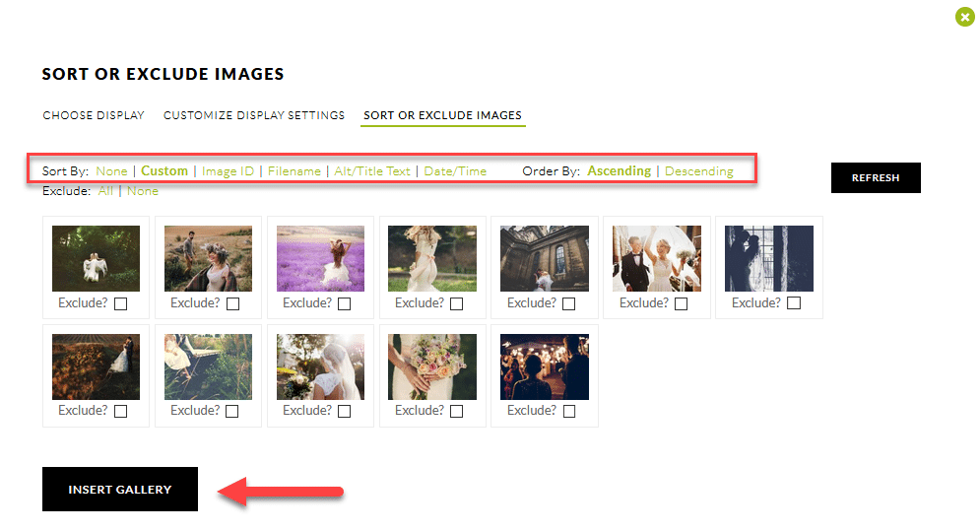This screenshot has height=531, width=980.
Task: Switch to the Choose Display tab
Action: [94, 115]
